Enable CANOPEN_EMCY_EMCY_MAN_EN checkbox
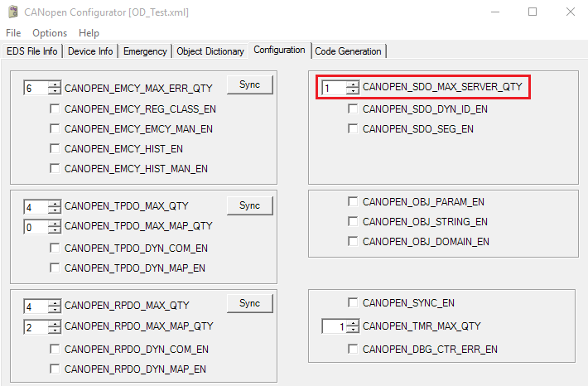Screen dimensions: 588x386 coord(55,128)
